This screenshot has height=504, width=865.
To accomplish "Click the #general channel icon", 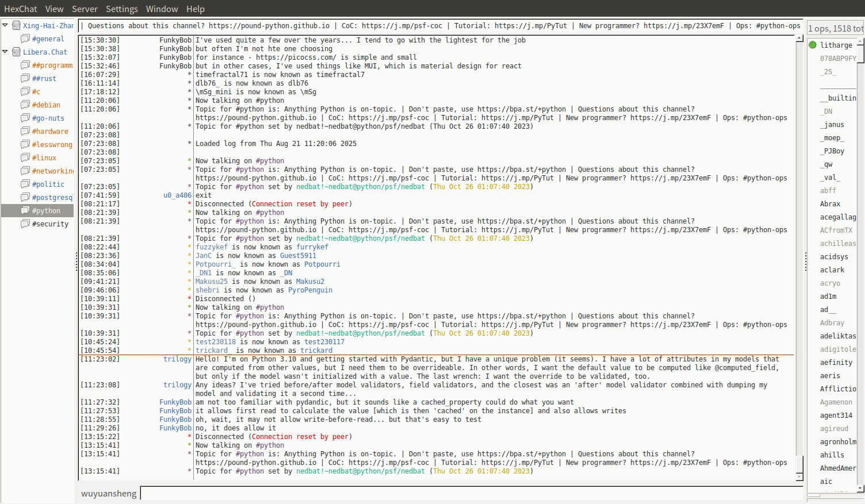I will click(x=25, y=39).
